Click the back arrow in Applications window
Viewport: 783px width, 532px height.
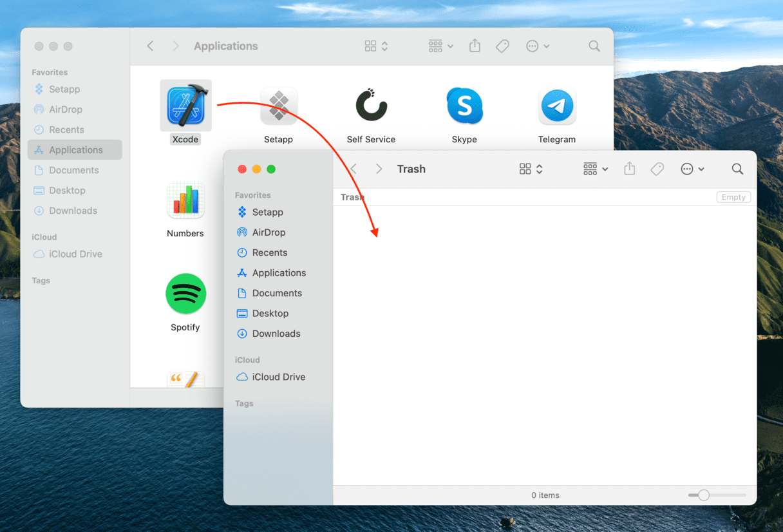[x=150, y=46]
